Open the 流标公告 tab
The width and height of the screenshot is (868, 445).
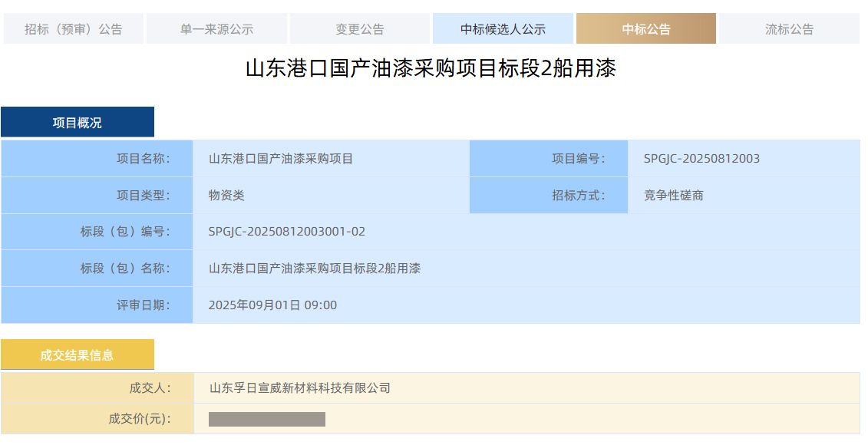789,29
